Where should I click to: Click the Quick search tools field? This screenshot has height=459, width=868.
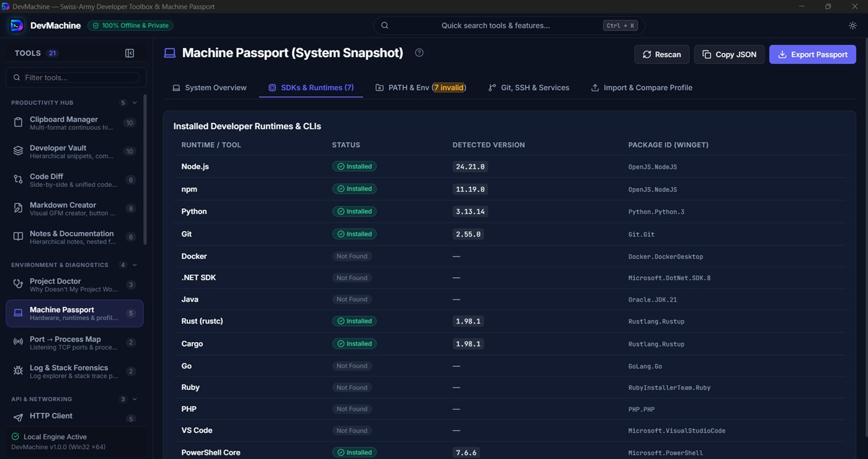click(509, 25)
